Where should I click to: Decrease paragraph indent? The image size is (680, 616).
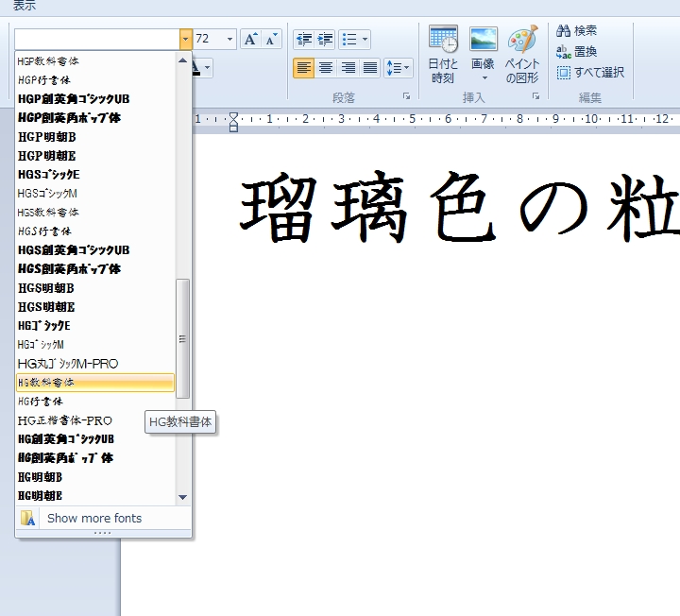304,40
